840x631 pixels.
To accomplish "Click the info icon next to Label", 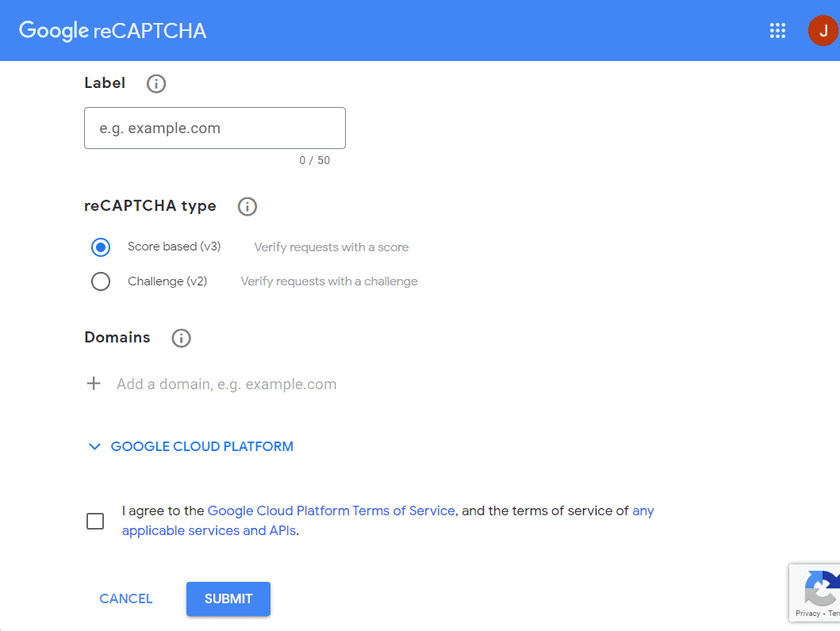I will 155,83.
